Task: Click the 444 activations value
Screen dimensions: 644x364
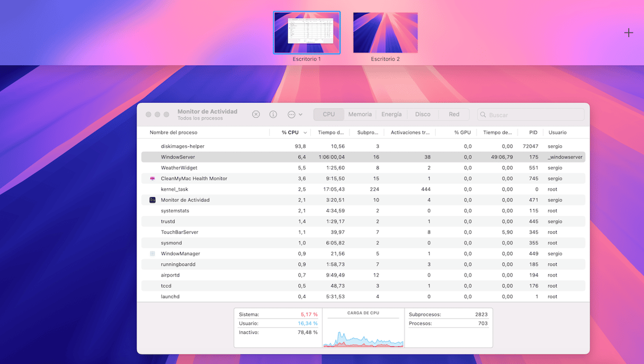Action: (x=425, y=189)
